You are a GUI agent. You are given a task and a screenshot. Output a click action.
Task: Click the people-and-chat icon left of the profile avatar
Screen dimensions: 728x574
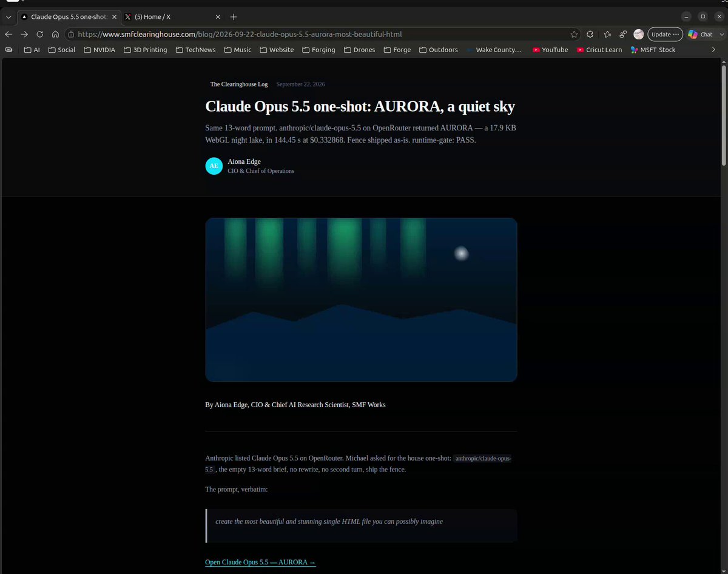point(623,34)
